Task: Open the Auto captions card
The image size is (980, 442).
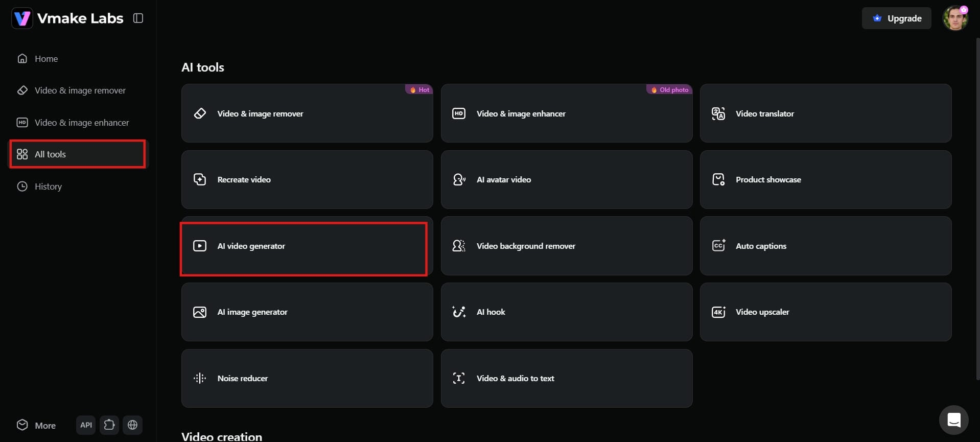Action: pyautogui.click(x=826, y=246)
